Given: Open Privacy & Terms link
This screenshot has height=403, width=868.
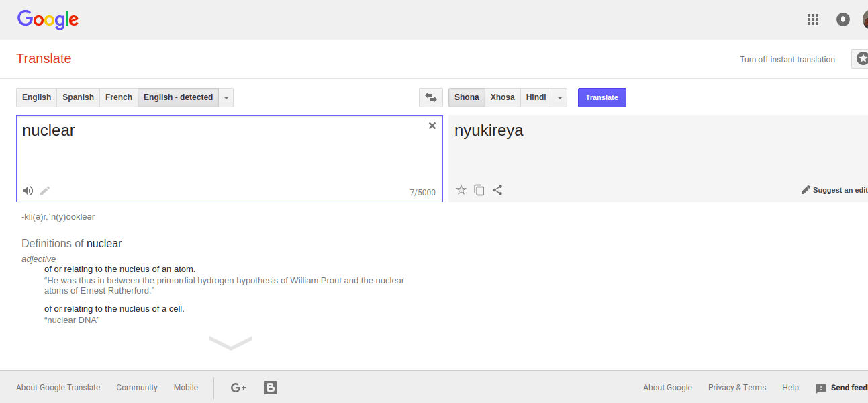Looking at the screenshot, I should 737,388.
